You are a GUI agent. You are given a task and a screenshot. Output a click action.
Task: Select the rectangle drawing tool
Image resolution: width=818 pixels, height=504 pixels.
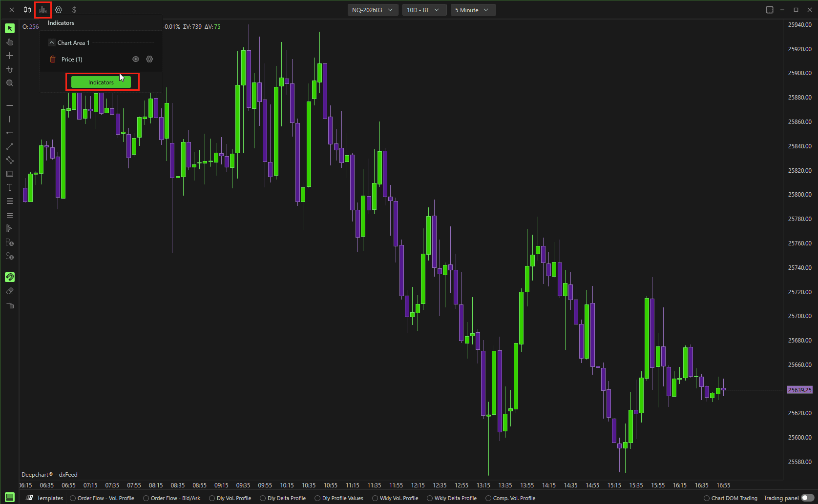(x=10, y=174)
